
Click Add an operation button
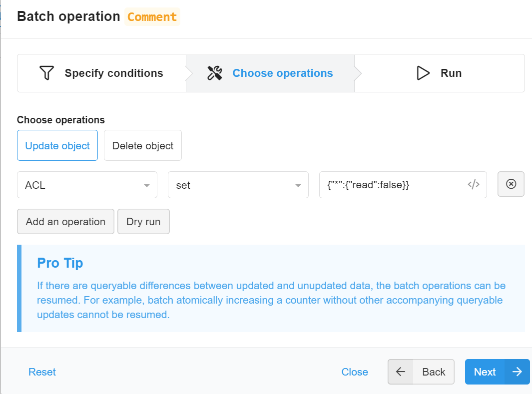coord(65,222)
